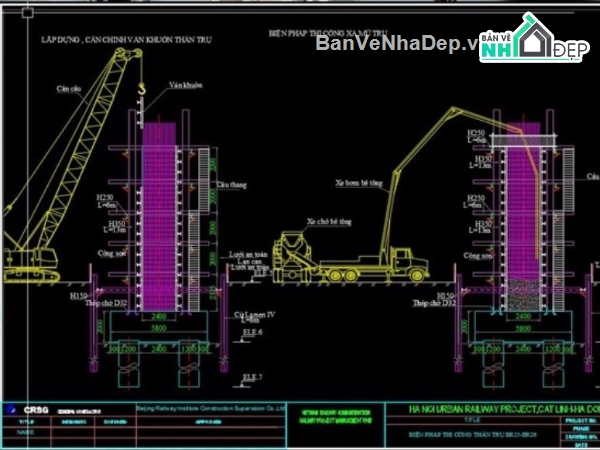Select the 'Cầu thang' stairs label
The height and width of the screenshot is (450, 600).
point(232,185)
